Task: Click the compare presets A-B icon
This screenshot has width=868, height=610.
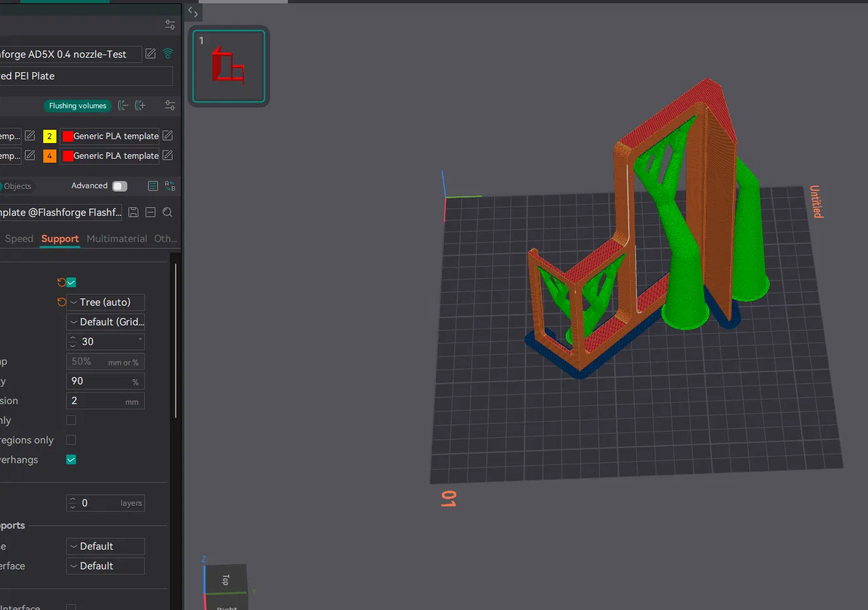Action: tap(170, 186)
